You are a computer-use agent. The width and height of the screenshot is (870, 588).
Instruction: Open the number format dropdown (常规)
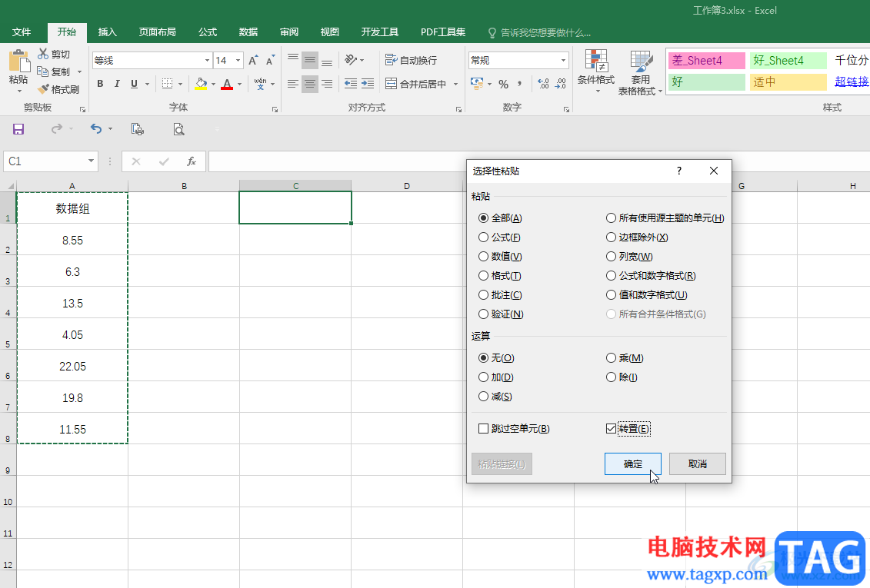[x=563, y=61]
